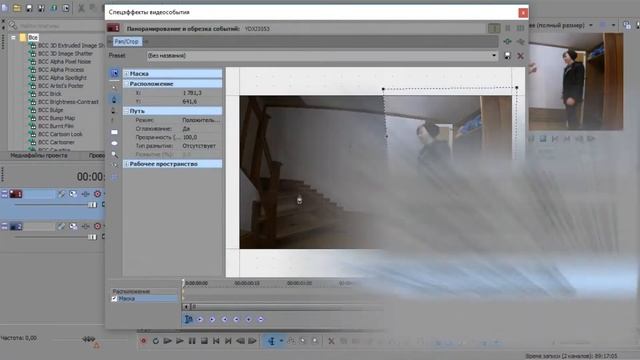Click track FX icon on track 2
This screenshot has height=360, width=640.
coord(85,226)
